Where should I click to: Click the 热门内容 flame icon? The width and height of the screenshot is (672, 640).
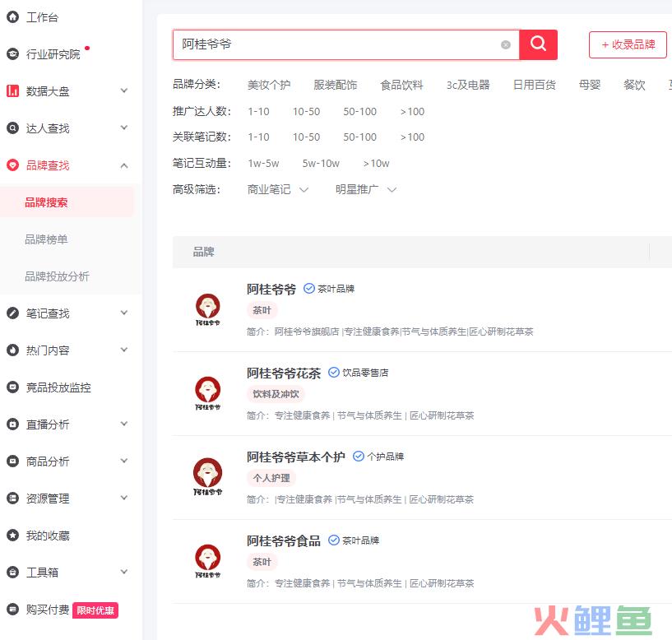point(13,350)
